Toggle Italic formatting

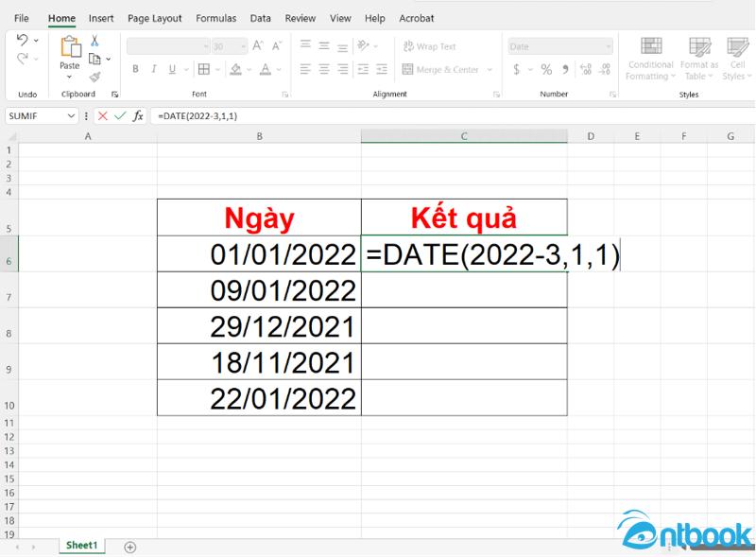tap(154, 69)
